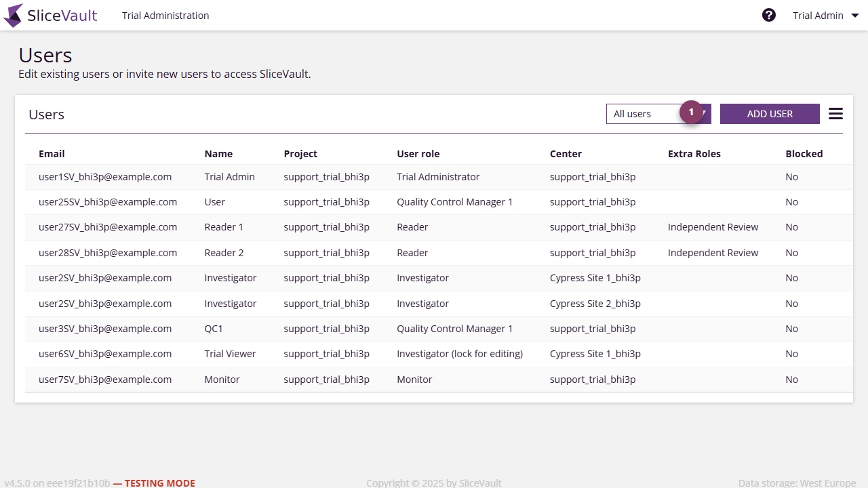Select the user1SV_bhi3p@example.com row
868x488 pixels.
pyautogui.click(x=439, y=177)
